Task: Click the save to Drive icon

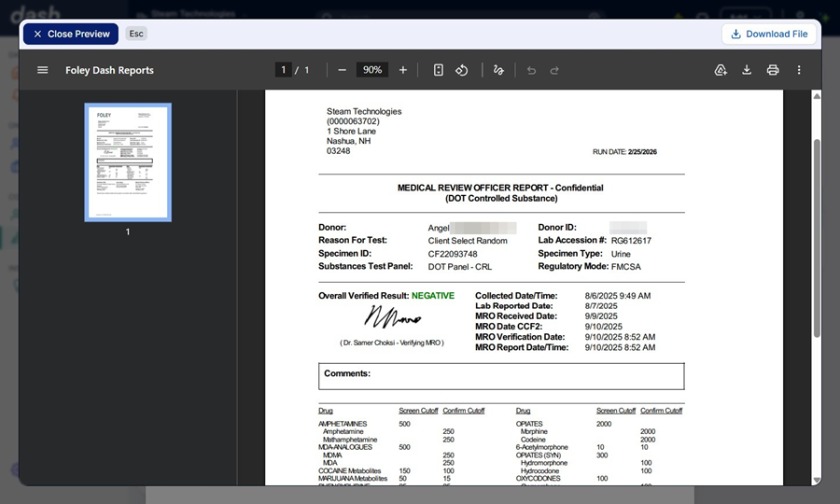Action: (x=720, y=70)
